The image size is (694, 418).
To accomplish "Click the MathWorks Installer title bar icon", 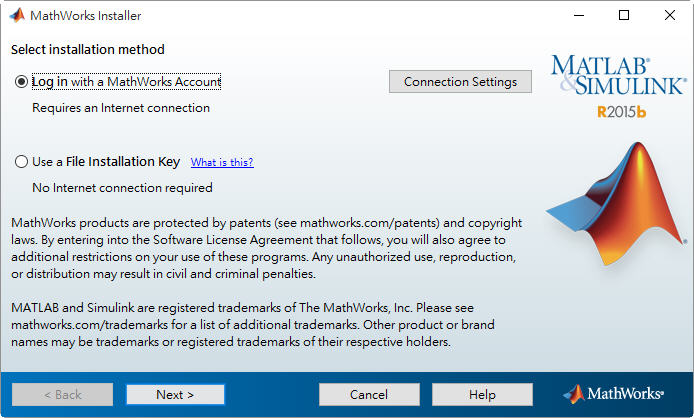I will 17,15.
